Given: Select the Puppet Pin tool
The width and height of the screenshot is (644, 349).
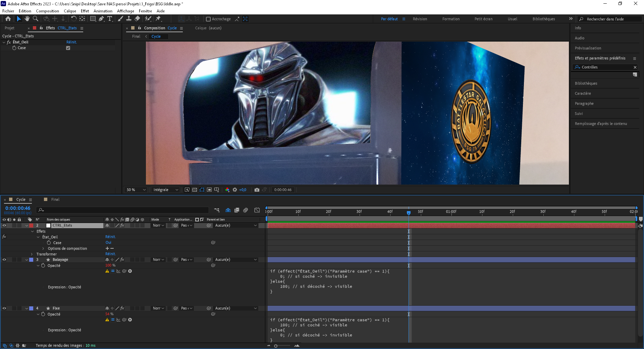Looking at the screenshot, I should point(158,19).
